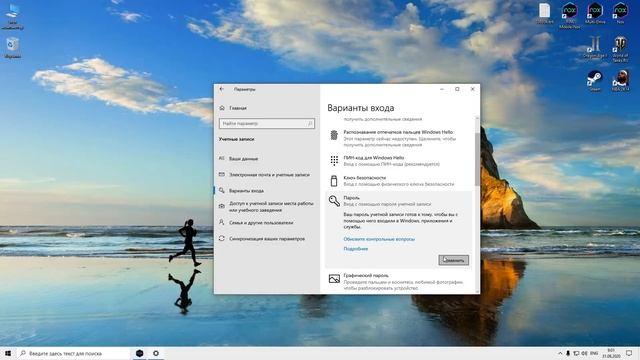Select the text file desktop icon

click(x=544, y=13)
